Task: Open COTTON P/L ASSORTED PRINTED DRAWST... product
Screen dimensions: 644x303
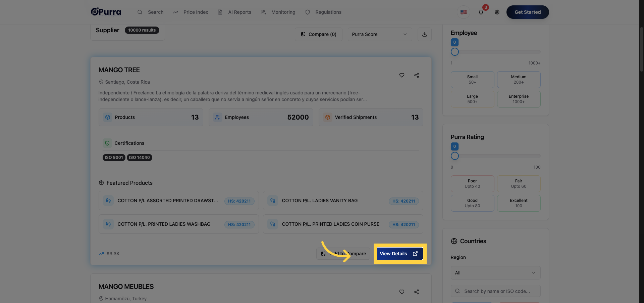Action: [x=179, y=201]
